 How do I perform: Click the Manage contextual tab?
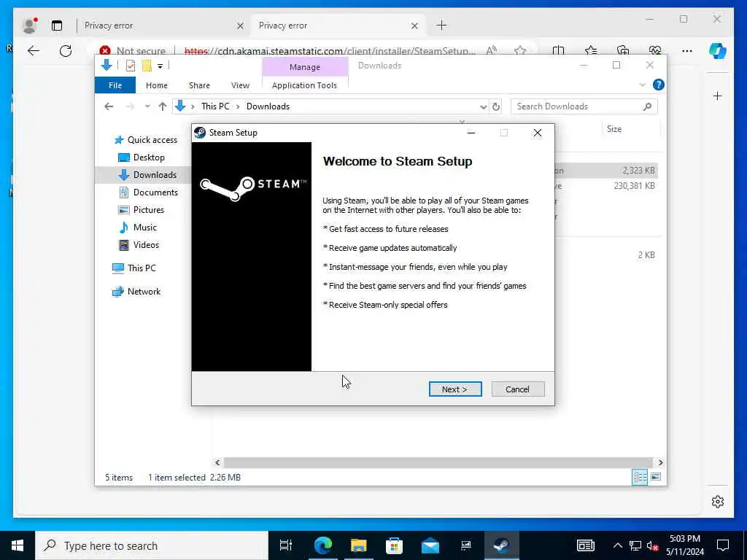[305, 67]
